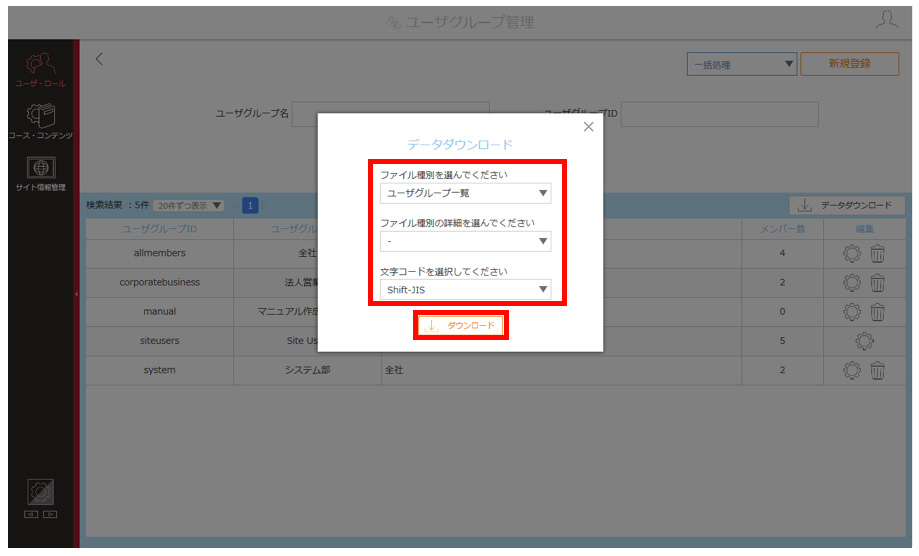Image resolution: width=919 pixels, height=556 pixels.
Task: Edit the siteusers group with gear icon
Action: [864, 341]
